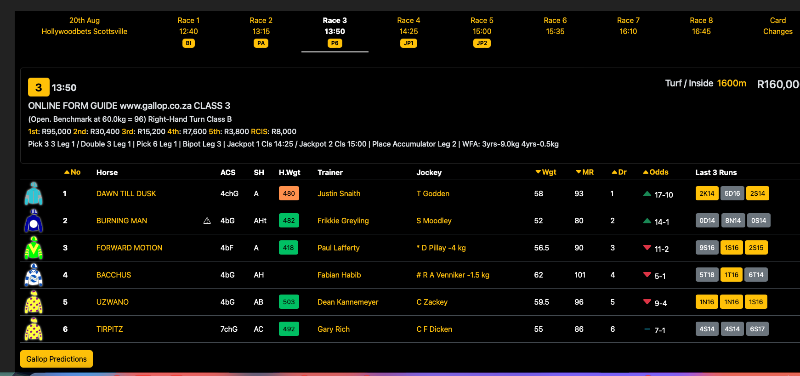Sort the table by the No column

[72, 172]
